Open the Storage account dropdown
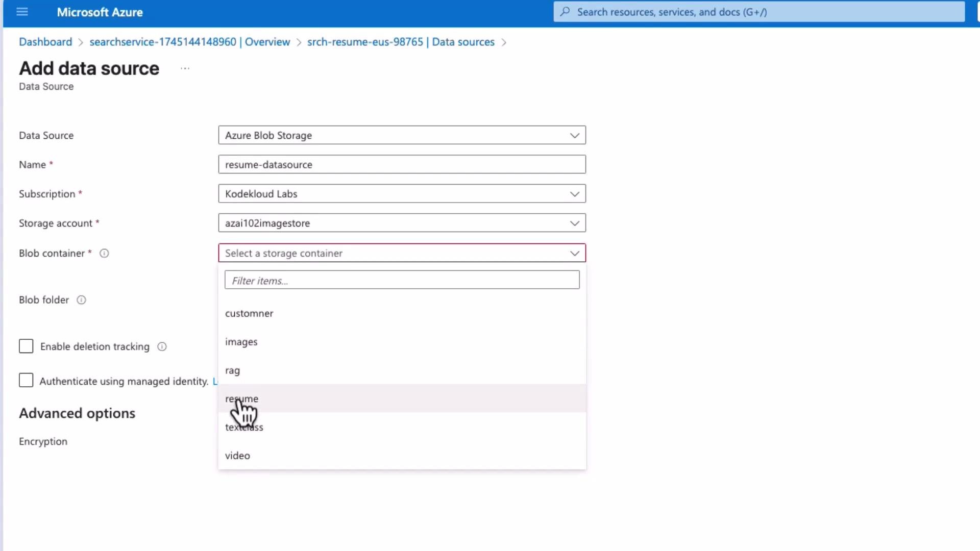 click(402, 223)
